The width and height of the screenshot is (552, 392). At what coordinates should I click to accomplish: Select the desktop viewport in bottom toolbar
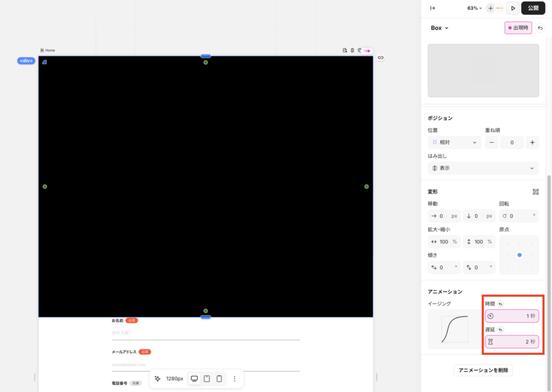[194, 379]
